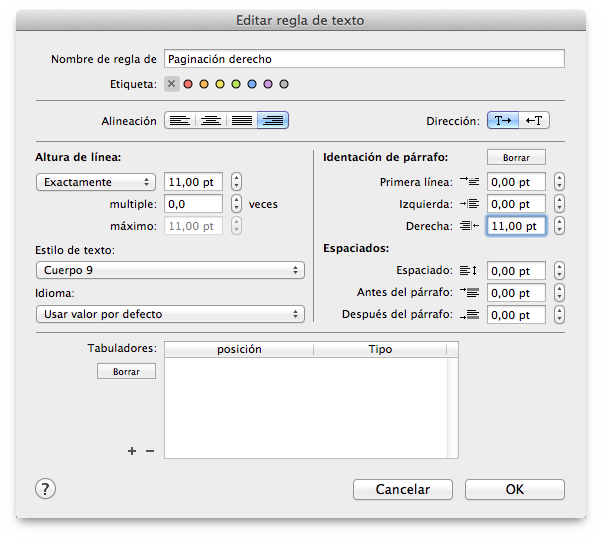Clear label with the X button
602x540 pixels.
(x=172, y=84)
